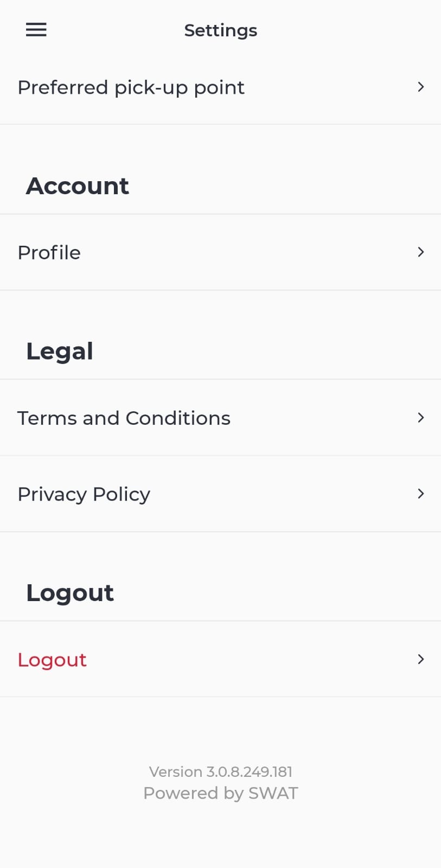
Task: Open the Profile account page
Action: point(49,253)
